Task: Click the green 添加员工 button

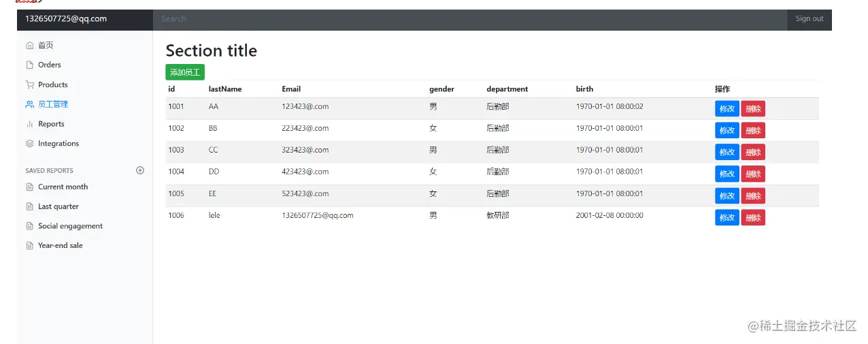Action: pyautogui.click(x=185, y=72)
